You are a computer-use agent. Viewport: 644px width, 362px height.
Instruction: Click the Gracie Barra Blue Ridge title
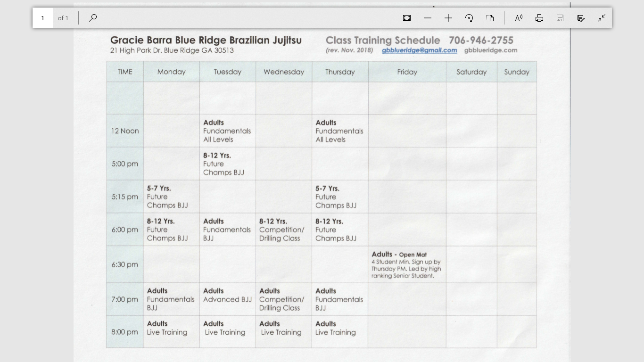click(206, 40)
